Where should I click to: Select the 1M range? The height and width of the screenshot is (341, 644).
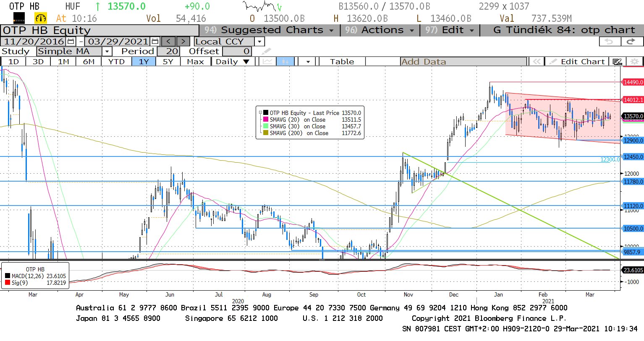[x=63, y=62]
